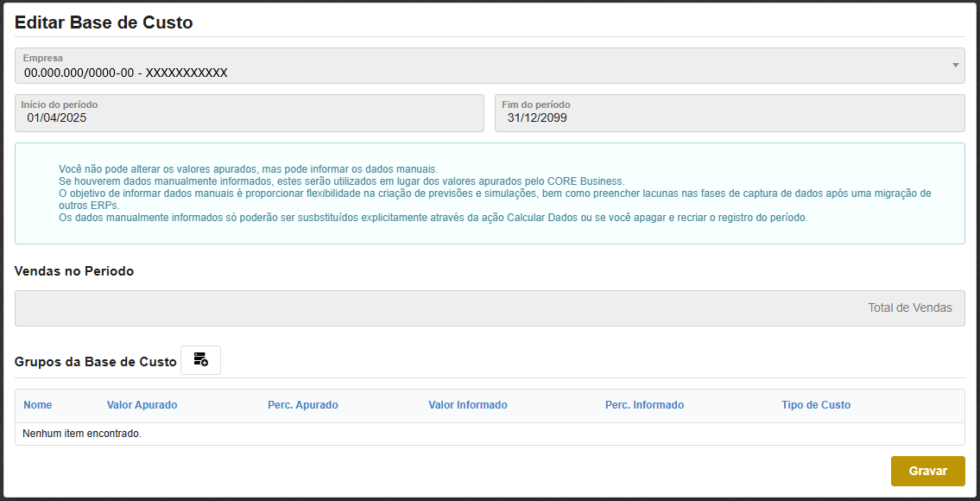Click the add cost group icon button
The height and width of the screenshot is (501, 980).
[200, 360]
